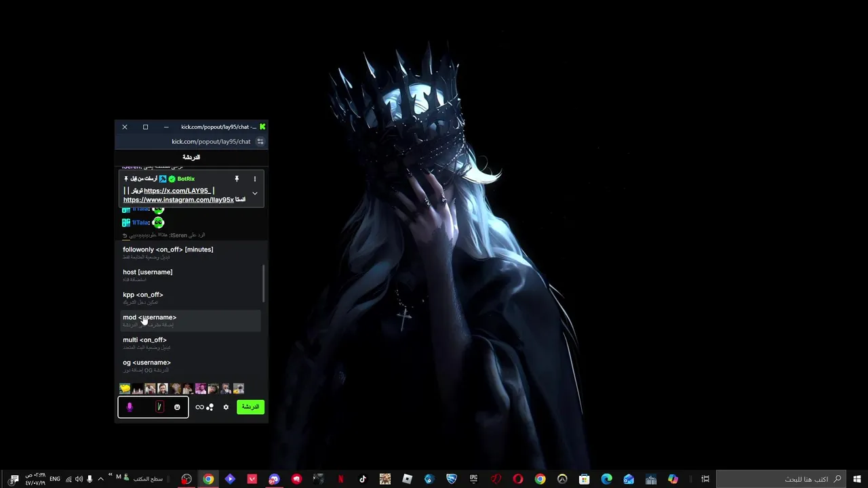This screenshot has width=868, height=488.
Task: Open the active Google Chrome taskbar icon
Action: tap(208, 479)
